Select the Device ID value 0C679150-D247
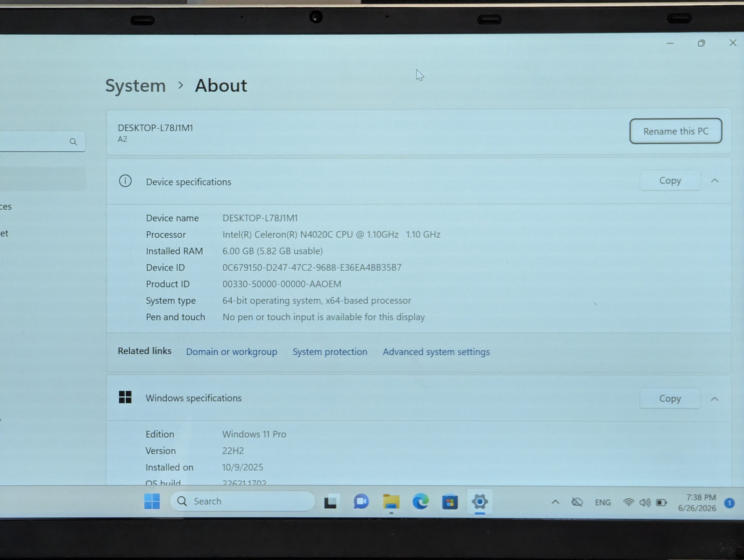 [x=312, y=267]
